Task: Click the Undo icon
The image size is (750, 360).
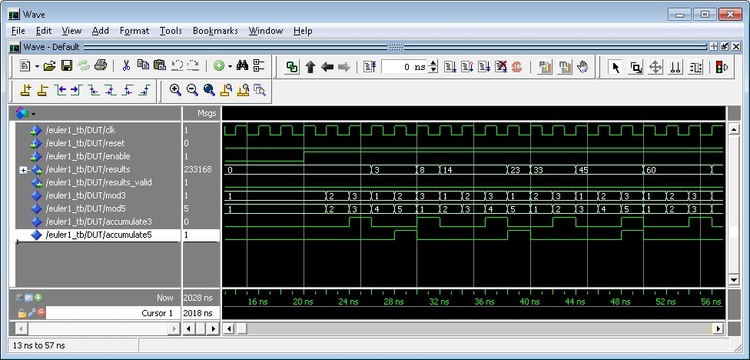Action: click(176, 66)
